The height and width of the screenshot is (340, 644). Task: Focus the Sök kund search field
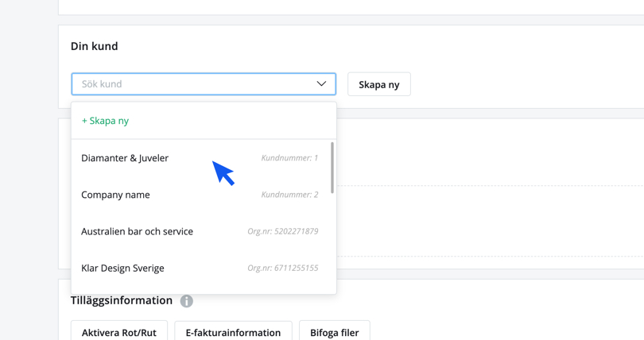(x=191, y=84)
